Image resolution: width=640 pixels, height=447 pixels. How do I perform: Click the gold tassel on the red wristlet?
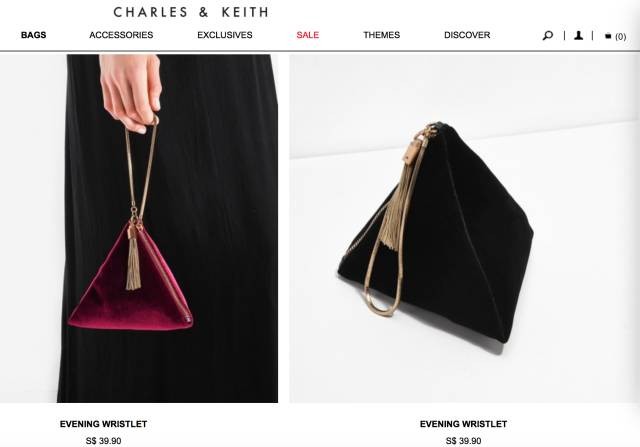point(133,263)
